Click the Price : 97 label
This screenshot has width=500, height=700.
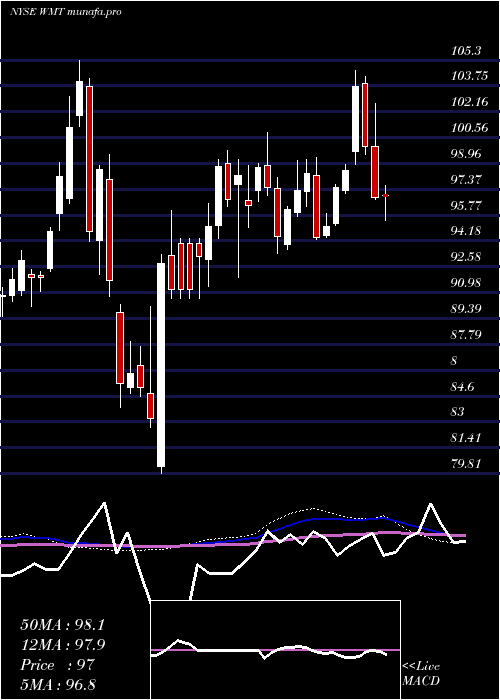pyautogui.click(x=58, y=665)
